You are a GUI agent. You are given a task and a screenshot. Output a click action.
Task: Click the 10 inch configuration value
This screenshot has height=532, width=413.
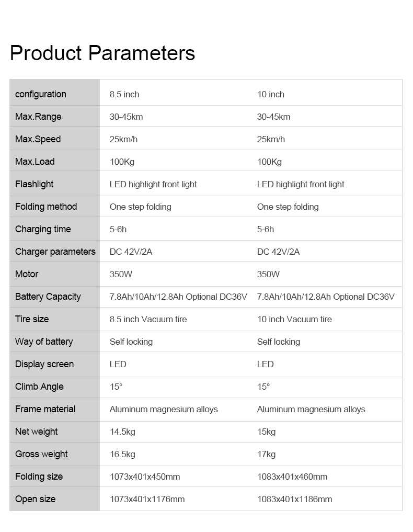coord(271,94)
